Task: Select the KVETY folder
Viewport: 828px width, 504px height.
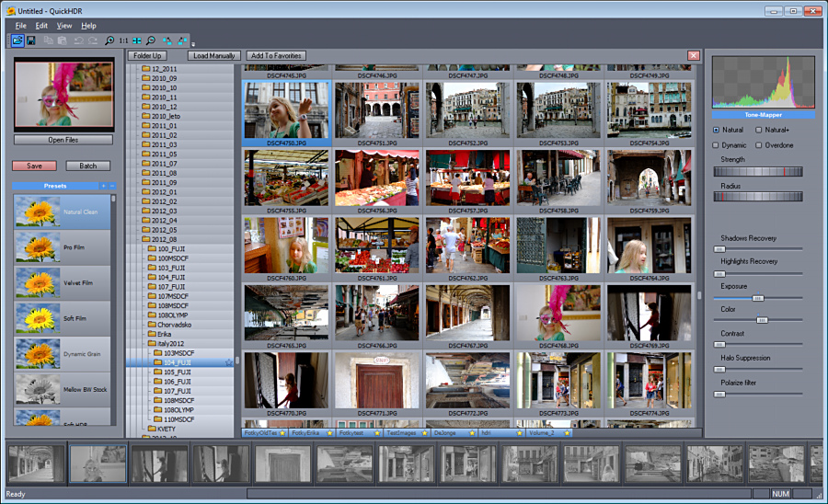Action: [x=161, y=429]
